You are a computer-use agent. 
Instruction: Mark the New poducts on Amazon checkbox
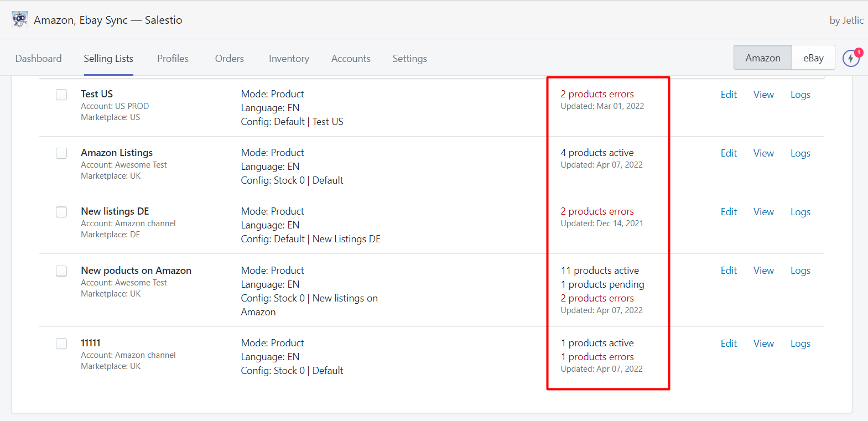[61, 271]
